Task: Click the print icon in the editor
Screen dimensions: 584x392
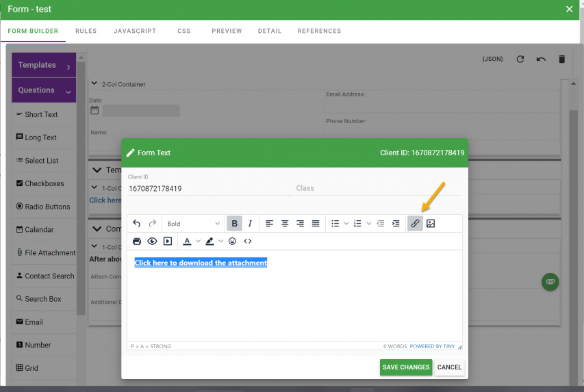Action: point(137,241)
